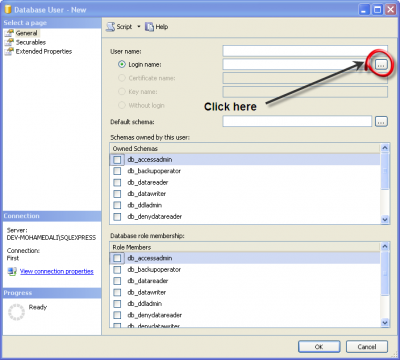The height and width of the screenshot is (360, 400).
Task: Click the OK button
Action: 319,347
